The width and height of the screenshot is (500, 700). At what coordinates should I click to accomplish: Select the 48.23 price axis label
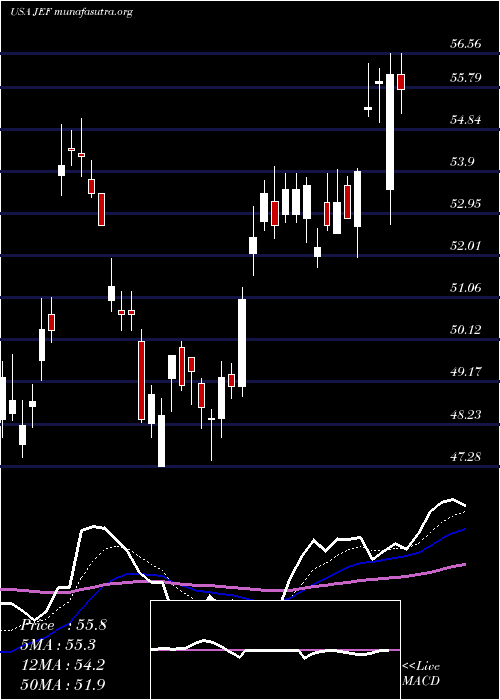[x=465, y=415]
